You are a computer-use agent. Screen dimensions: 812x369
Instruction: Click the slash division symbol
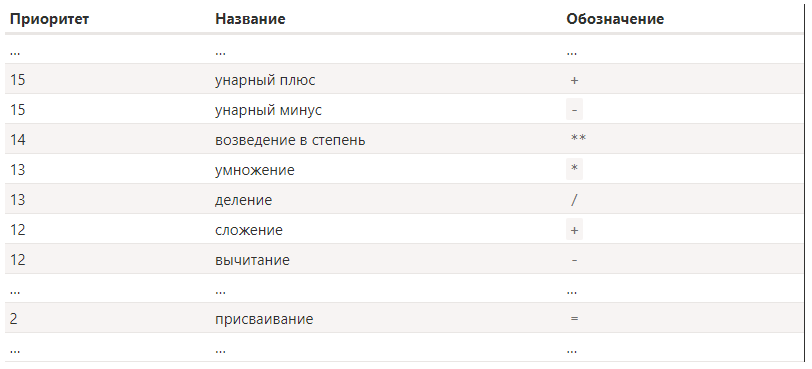[574, 200]
